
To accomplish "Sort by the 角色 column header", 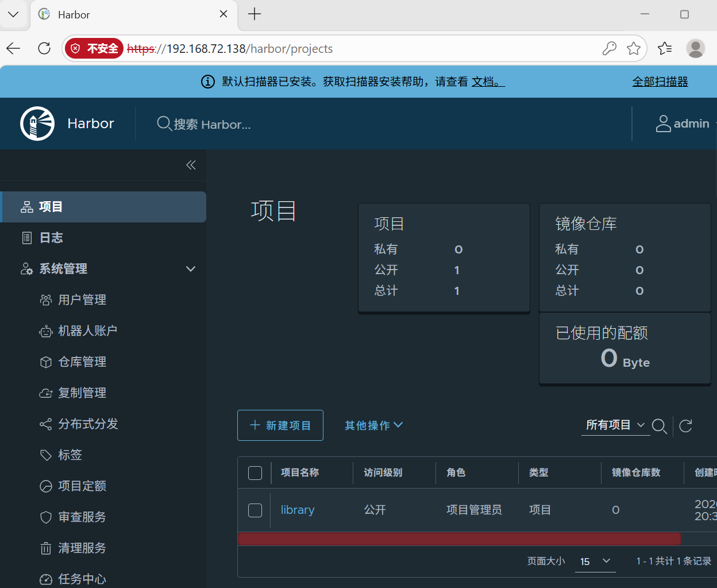I will (x=456, y=472).
